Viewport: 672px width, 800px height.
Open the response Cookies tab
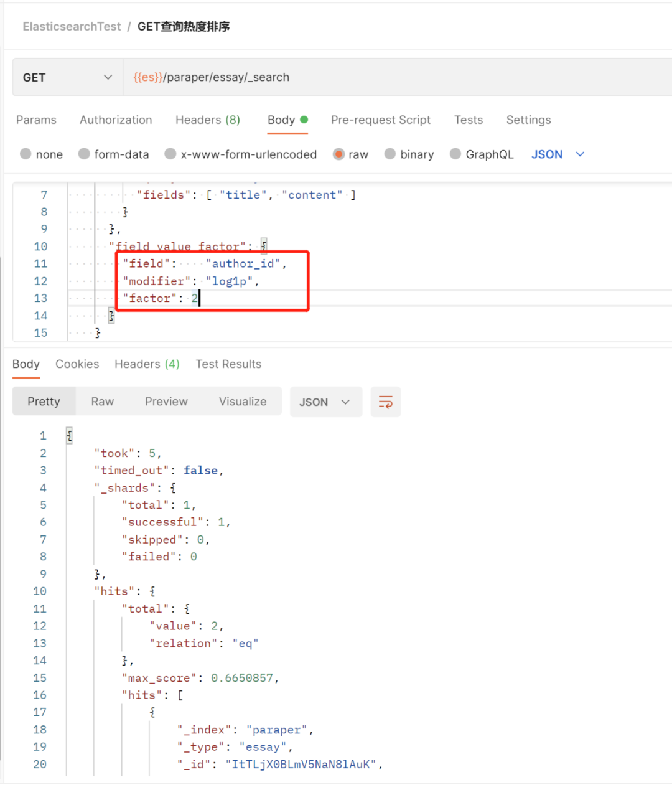[77, 364]
